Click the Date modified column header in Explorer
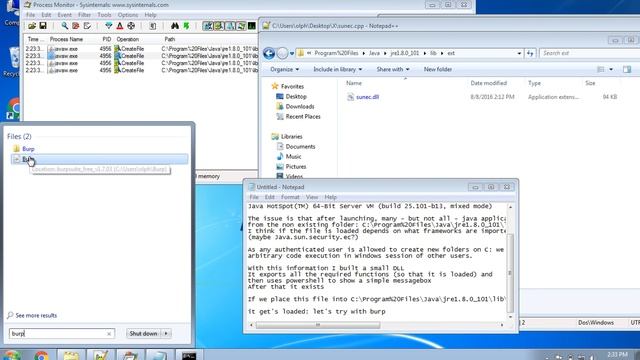The width and height of the screenshot is (640, 360). 489,83
